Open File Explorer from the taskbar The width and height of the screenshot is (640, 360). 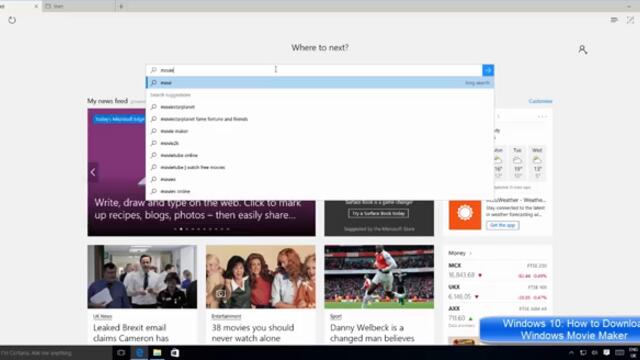click(157, 353)
